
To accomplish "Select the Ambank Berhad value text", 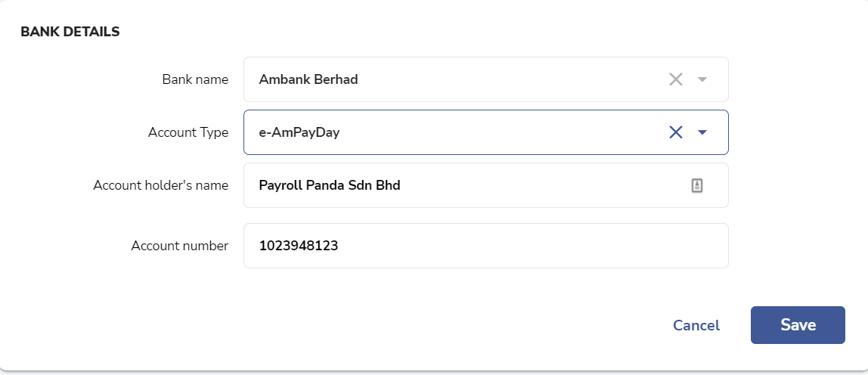I will (x=308, y=79).
